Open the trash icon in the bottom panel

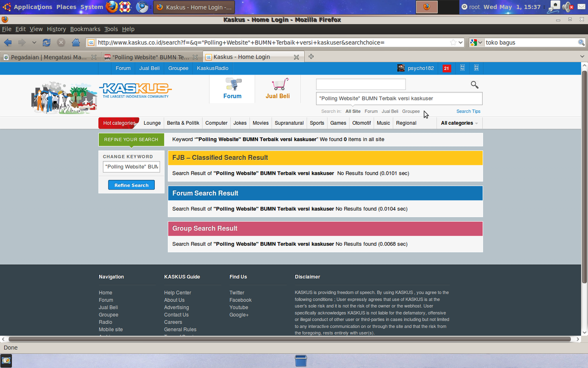pos(301,361)
